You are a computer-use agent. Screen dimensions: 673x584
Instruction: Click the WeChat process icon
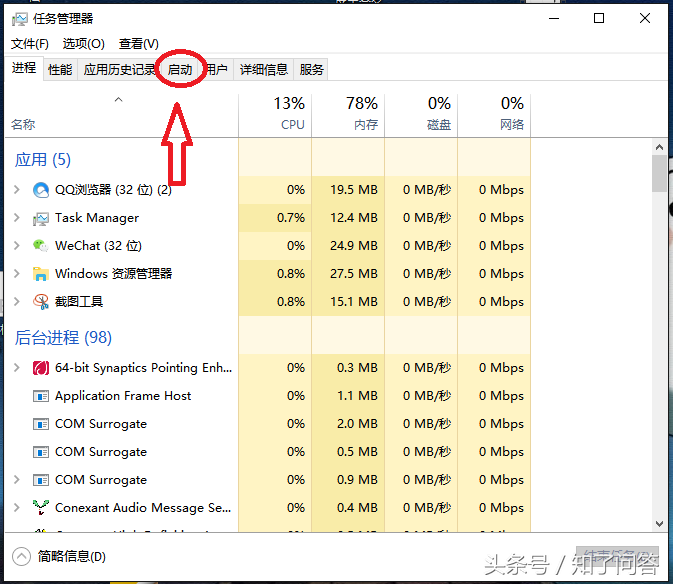click(41, 246)
